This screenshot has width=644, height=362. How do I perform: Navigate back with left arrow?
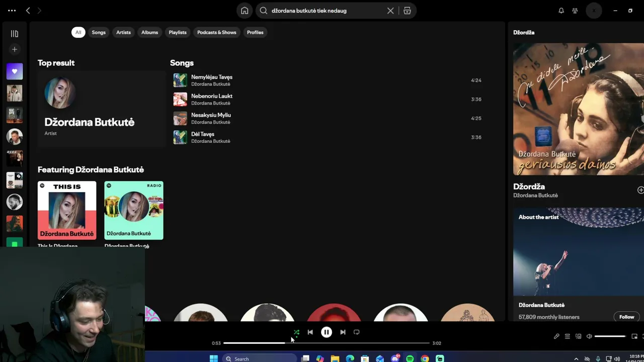coord(28,11)
